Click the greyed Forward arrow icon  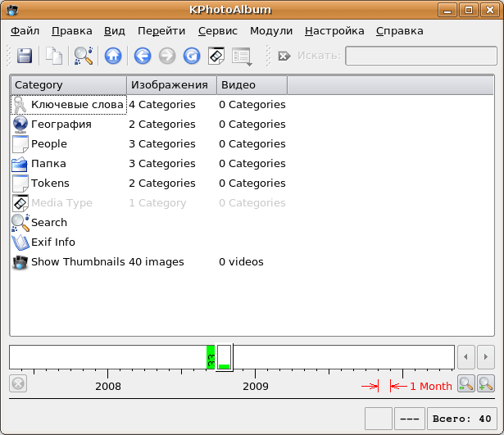[x=167, y=56]
